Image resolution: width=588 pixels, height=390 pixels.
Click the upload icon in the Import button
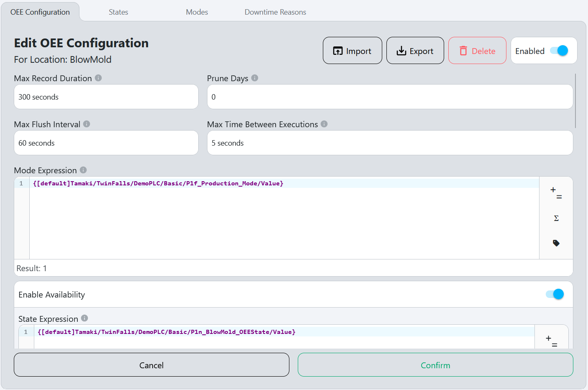tap(338, 50)
